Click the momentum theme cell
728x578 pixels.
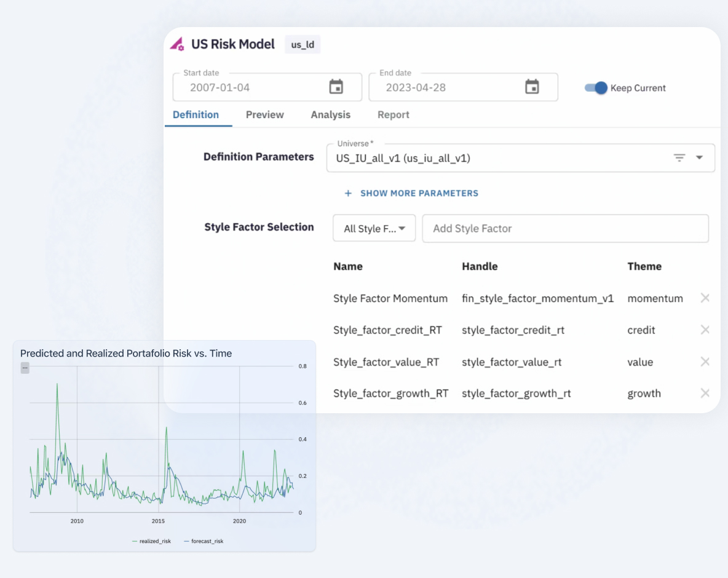[x=655, y=298]
